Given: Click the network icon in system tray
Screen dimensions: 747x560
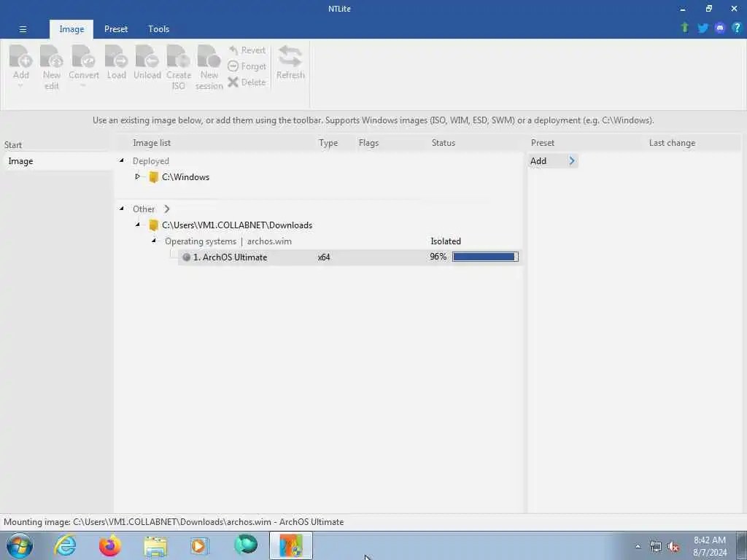Looking at the screenshot, I should point(656,547).
